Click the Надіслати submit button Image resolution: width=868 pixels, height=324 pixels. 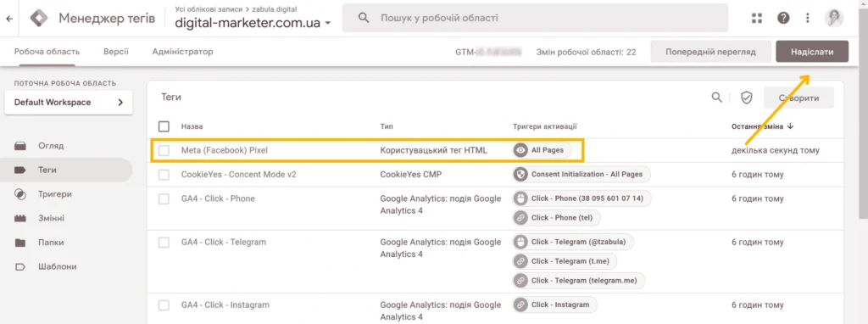(x=812, y=52)
